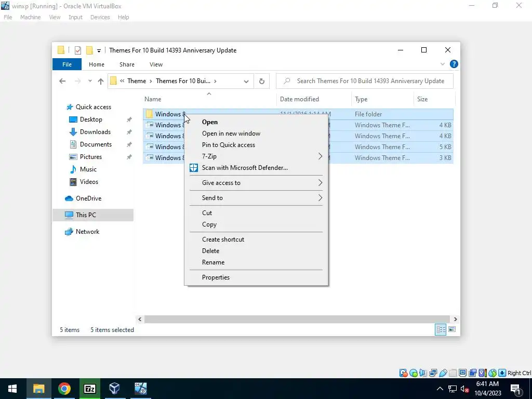Screen dimensions: 532x399
Task: Expand the Send to submenu
Action: (320, 198)
